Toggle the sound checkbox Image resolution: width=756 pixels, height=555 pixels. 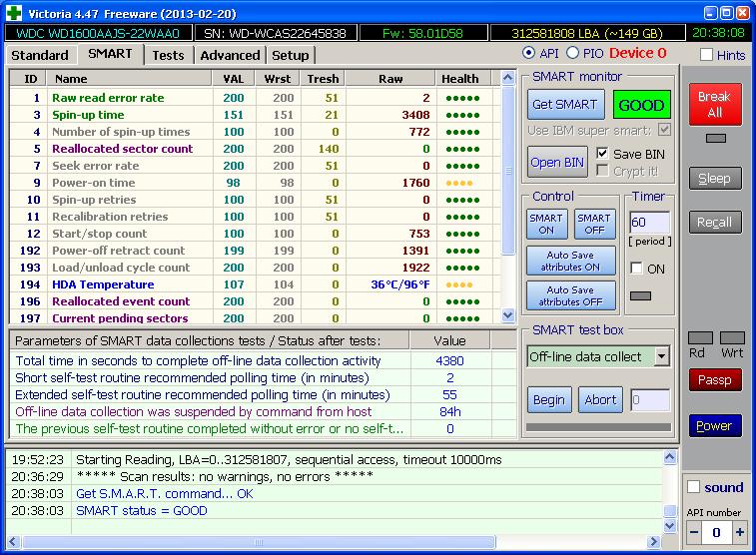[693, 487]
